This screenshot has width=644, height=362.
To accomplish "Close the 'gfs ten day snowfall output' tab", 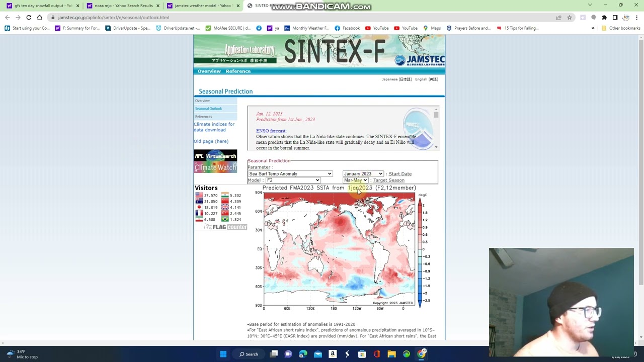I will tap(77, 6).
